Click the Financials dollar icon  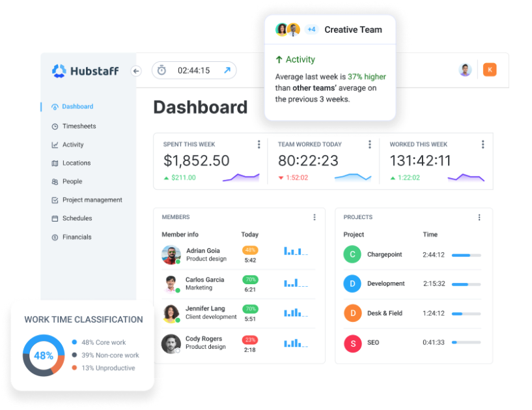[x=55, y=237]
